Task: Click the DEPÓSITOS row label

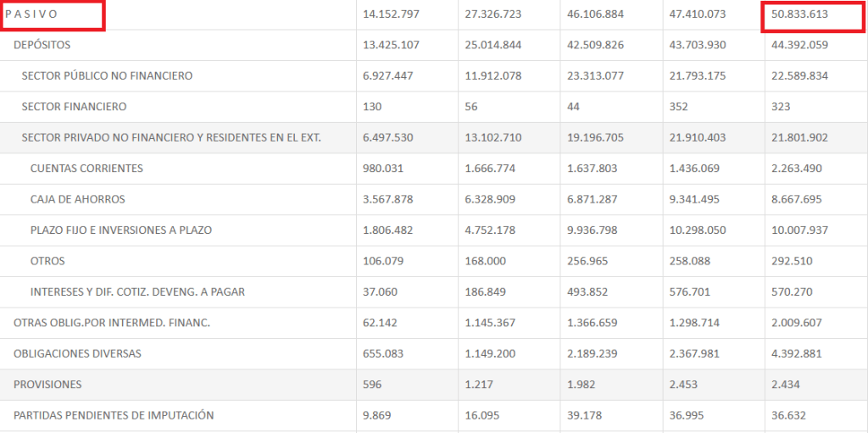Action: pyautogui.click(x=42, y=46)
